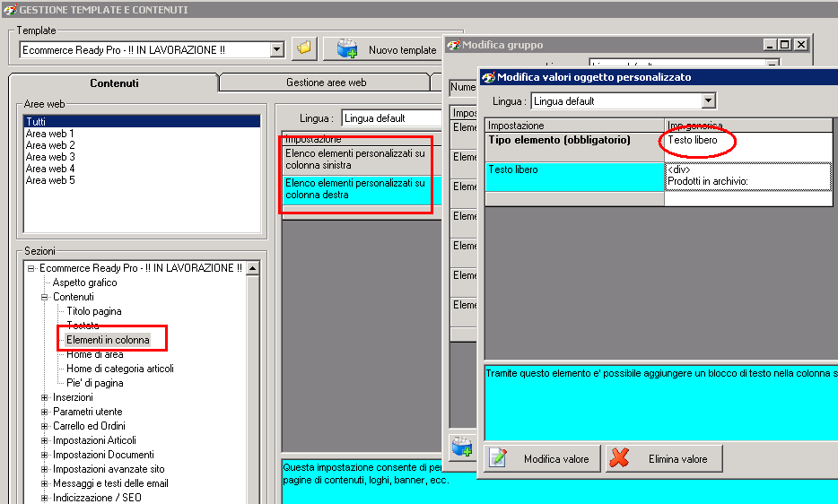Expand the Impostazioni avanzate sito node
This screenshot has height=504, width=838.
45,469
